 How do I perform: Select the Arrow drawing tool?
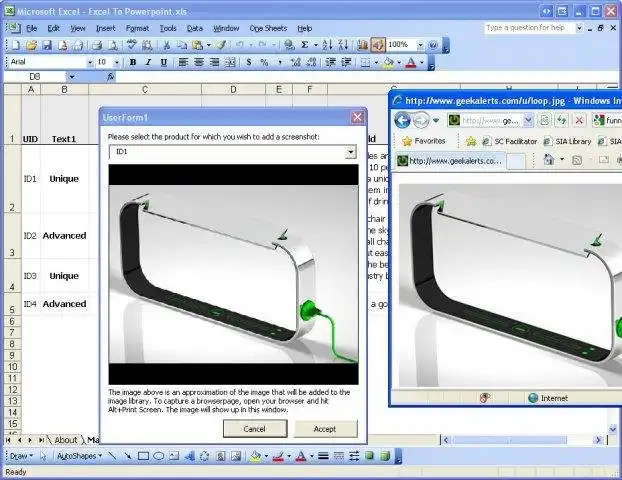[x=127, y=456]
